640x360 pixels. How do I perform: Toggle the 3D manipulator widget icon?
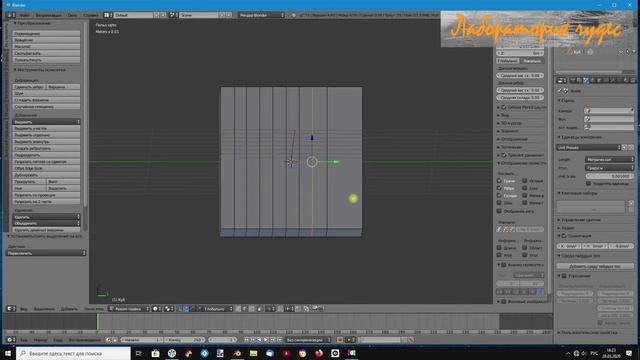pyautogui.click(x=180, y=309)
